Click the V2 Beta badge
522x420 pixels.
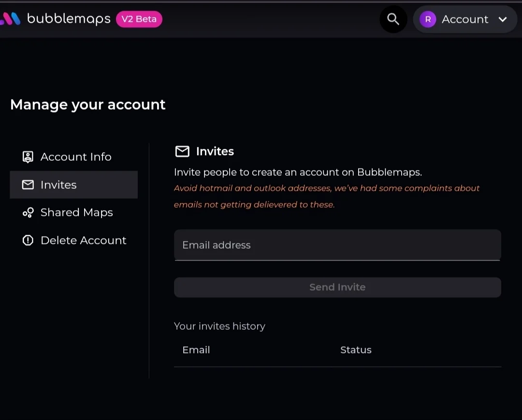(x=139, y=19)
